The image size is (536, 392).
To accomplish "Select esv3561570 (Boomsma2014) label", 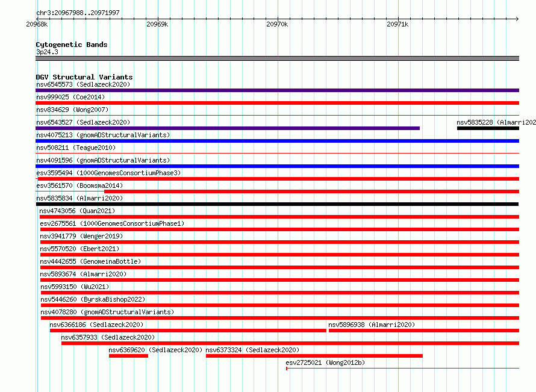I will 79,185.
